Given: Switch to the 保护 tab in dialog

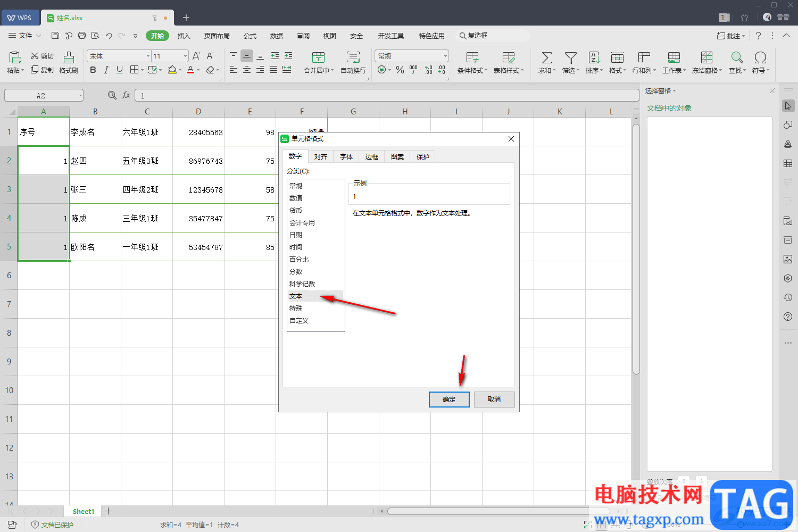Looking at the screenshot, I should pyautogui.click(x=423, y=156).
